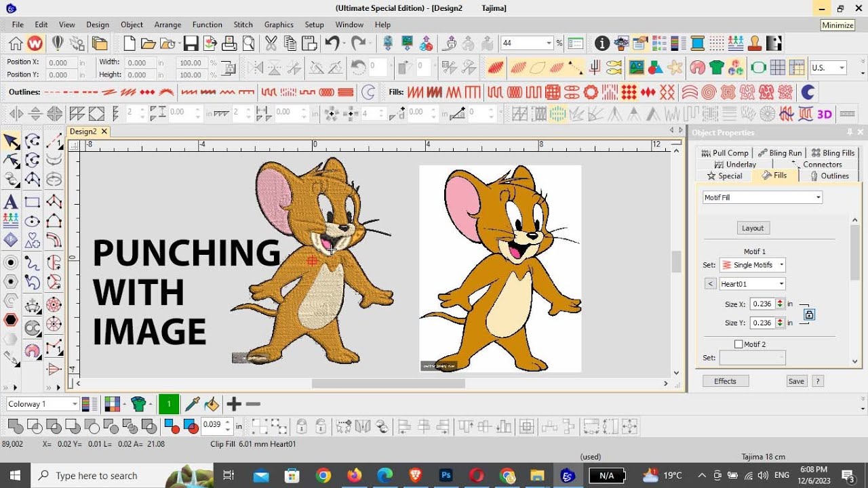Select the green color 1 swatch
This screenshot has height=488, width=868.
coord(168,405)
